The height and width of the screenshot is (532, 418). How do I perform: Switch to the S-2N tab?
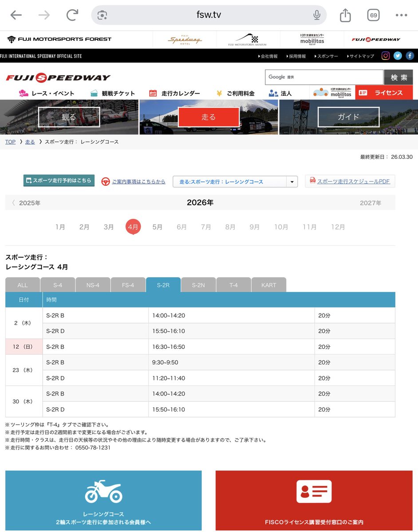coord(198,285)
